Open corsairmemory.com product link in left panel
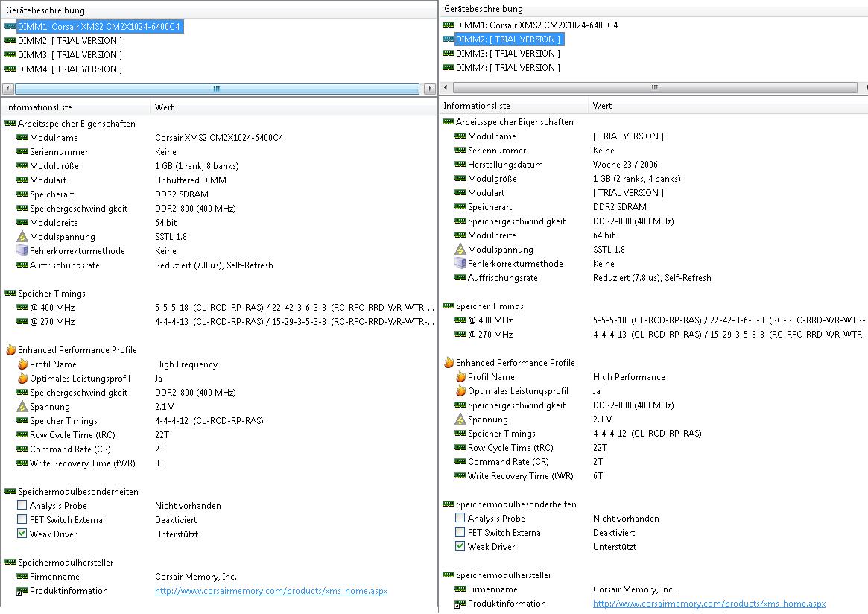The width and height of the screenshot is (868, 614). coord(271,592)
